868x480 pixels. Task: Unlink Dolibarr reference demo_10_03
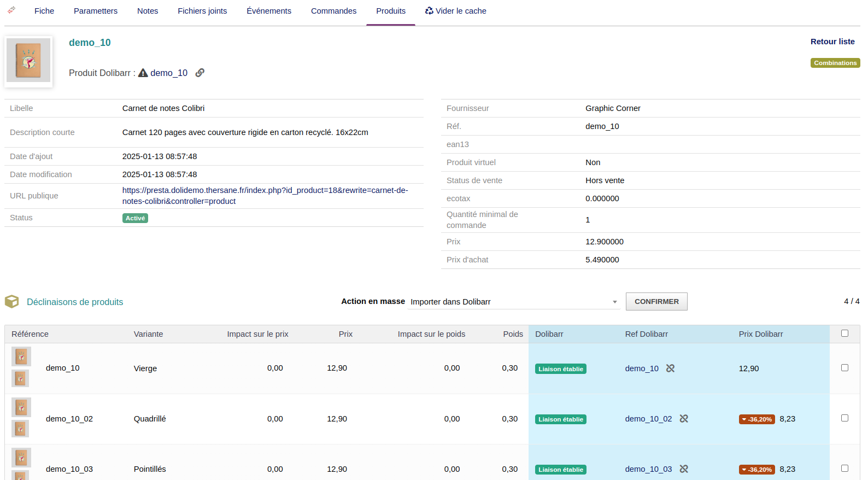(x=684, y=469)
